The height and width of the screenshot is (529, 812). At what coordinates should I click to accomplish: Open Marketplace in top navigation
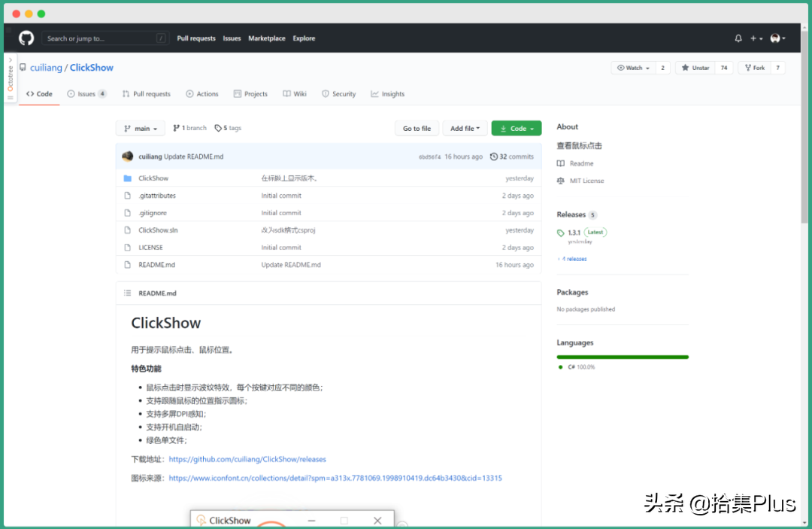[x=267, y=38]
